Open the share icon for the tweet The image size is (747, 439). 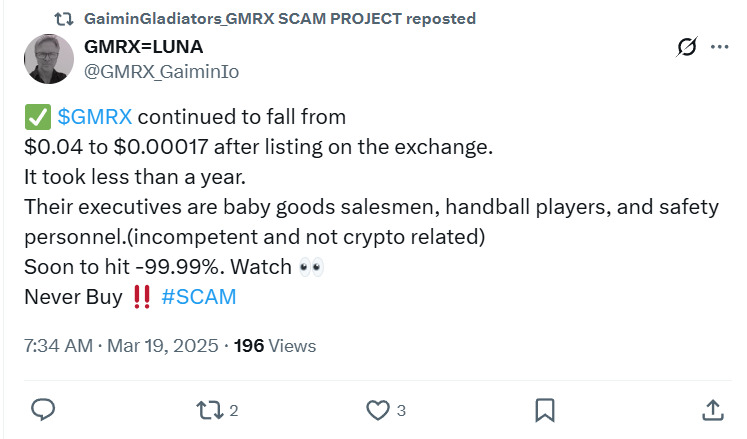(712, 409)
